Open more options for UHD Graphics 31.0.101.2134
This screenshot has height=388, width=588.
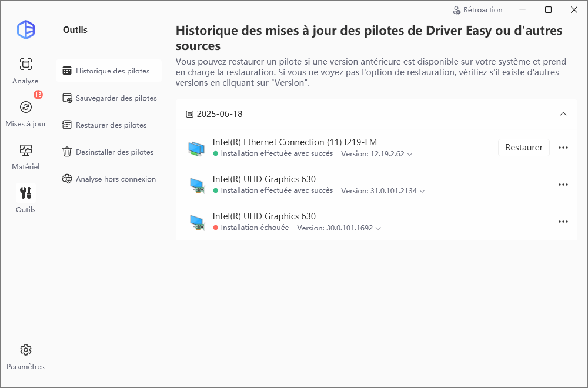563,185
